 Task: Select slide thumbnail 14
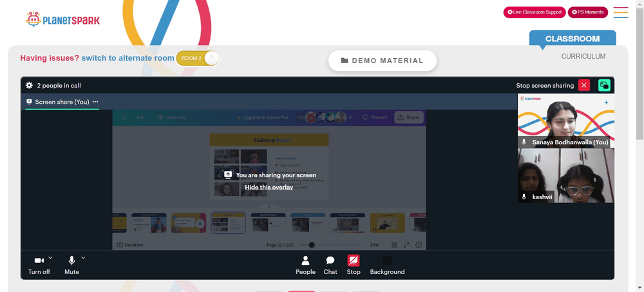coord(348,222)
